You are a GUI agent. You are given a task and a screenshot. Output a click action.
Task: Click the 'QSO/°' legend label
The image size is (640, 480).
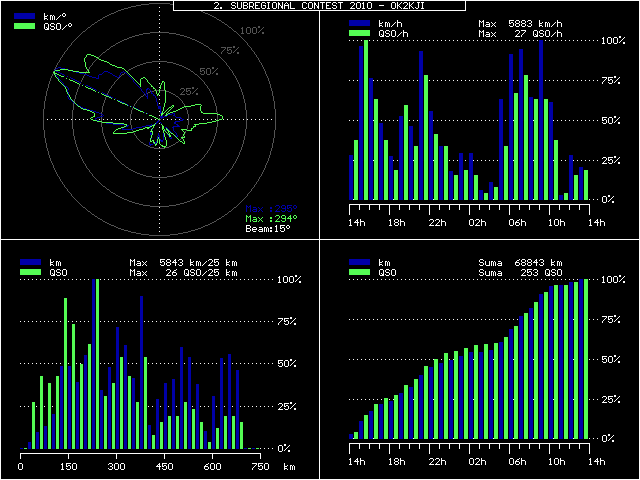coord(58,26)
